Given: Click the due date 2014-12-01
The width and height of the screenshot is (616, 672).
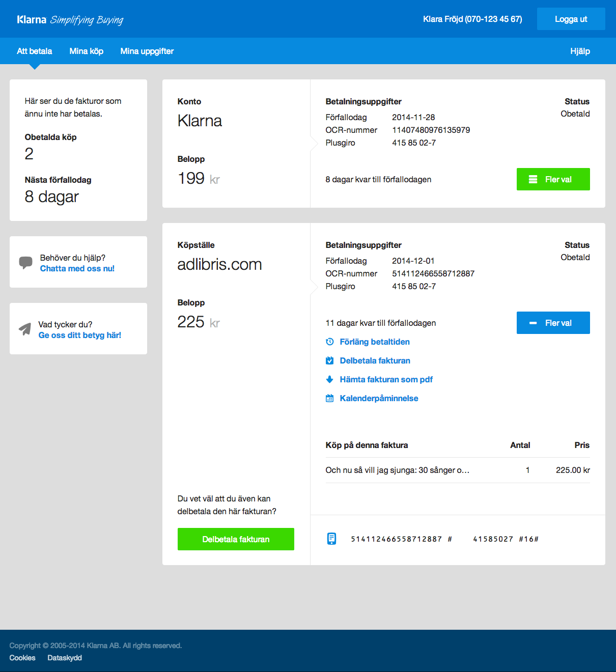Looking at the screenshot, I should pos(413,261).
